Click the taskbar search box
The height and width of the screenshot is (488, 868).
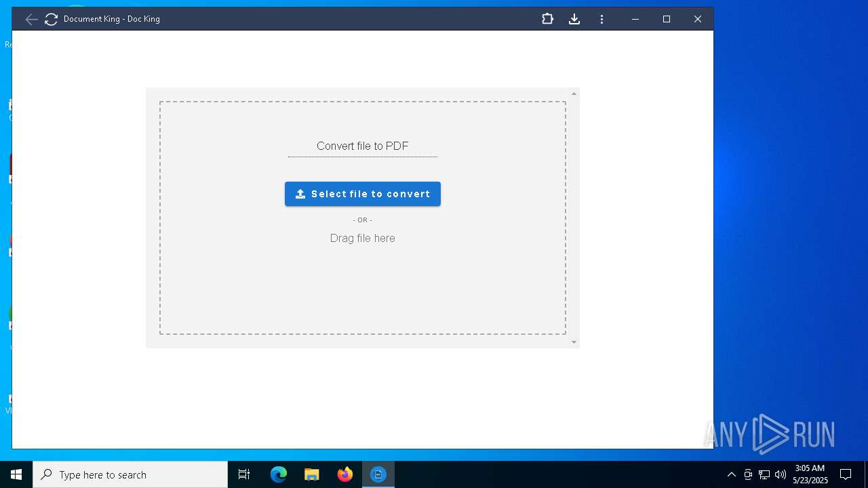click(x=130, y=474)
